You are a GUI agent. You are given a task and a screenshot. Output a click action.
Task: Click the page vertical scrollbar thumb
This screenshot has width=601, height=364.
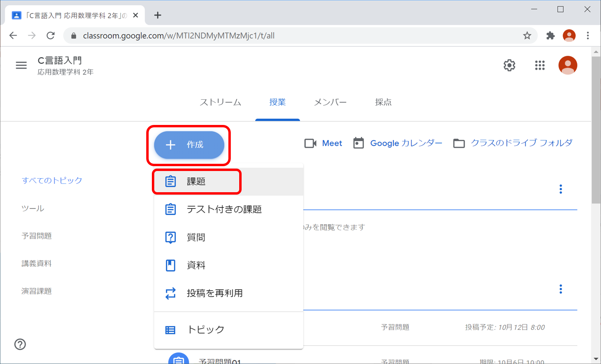click(x=596, y=130)
